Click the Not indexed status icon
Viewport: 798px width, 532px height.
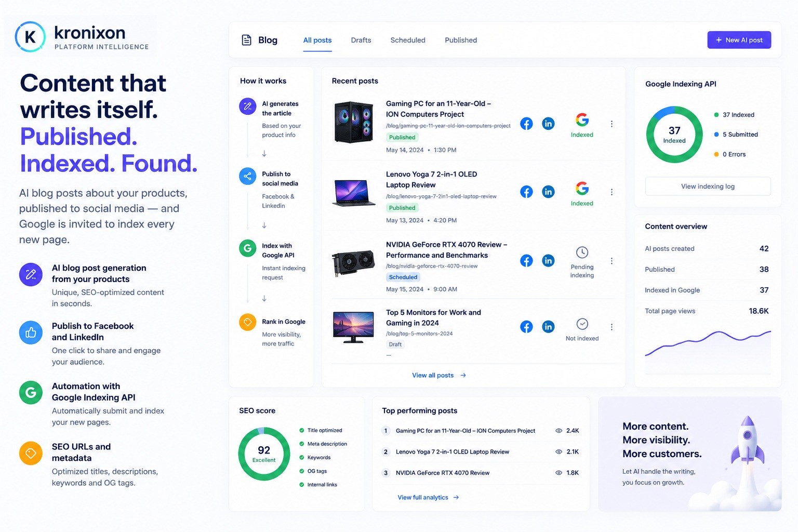[582, 324]
